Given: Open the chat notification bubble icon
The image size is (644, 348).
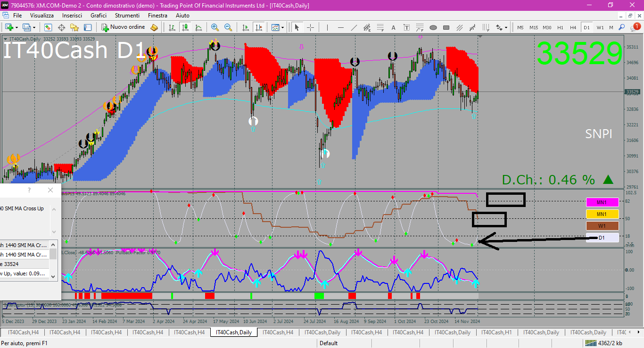Looking at the screenshot, I should [x=635, y=27].
